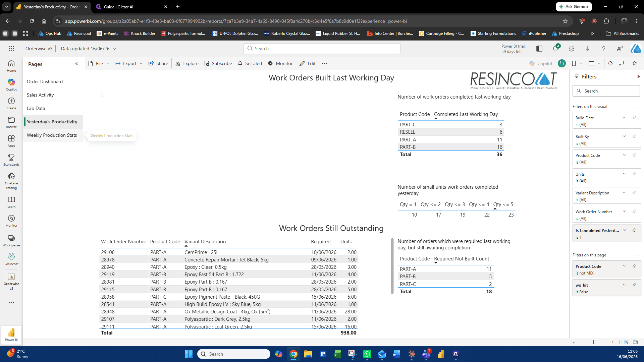
Task: Click the Subscribe button
Action: [x=218, y=63]
